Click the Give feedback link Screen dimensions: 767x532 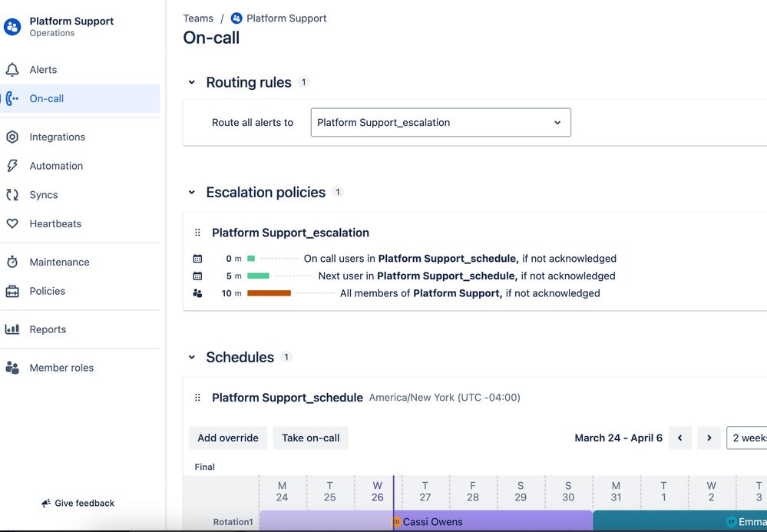click(x=78, y=503)
